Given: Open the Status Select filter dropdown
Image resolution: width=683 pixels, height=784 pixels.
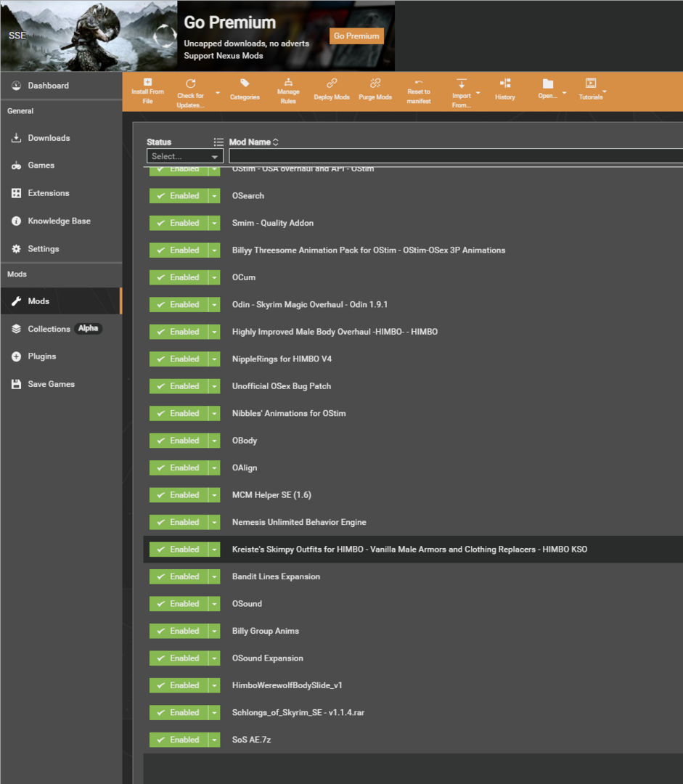Looking at the screenshot, I should (184, 156).
